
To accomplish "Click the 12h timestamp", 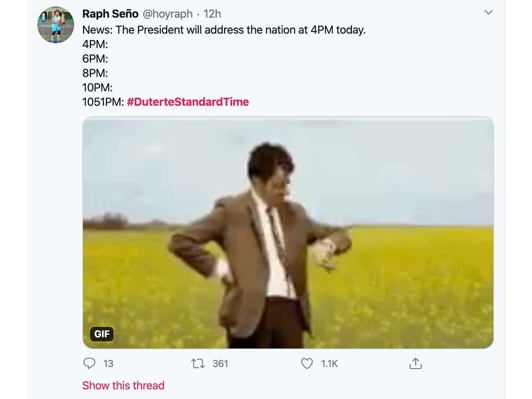I will coord(213,14).
